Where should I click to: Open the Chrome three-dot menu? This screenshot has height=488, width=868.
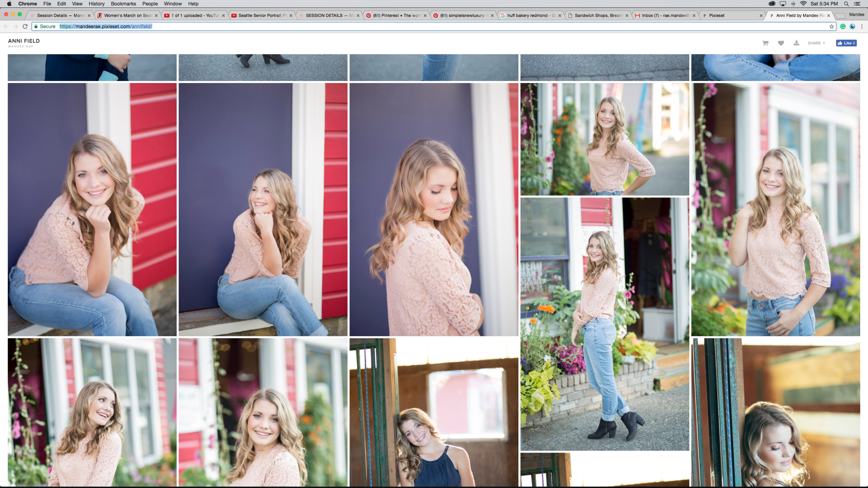862,26
